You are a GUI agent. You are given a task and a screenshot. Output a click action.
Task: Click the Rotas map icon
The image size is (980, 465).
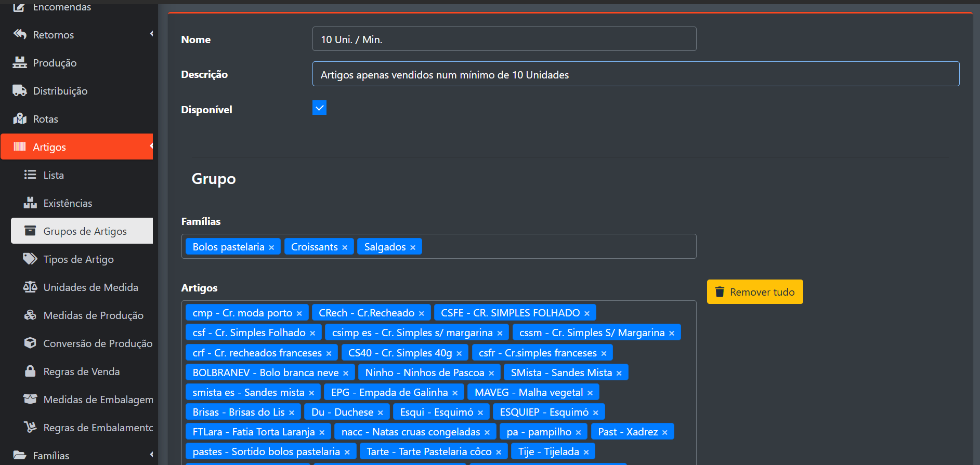click(x=20, y=119)
